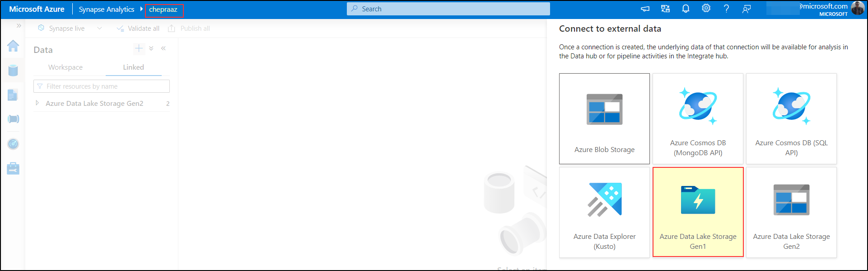Click the chepraaz workspace name
This screenshot has height=271, width=868.
[x=163, y=10]
